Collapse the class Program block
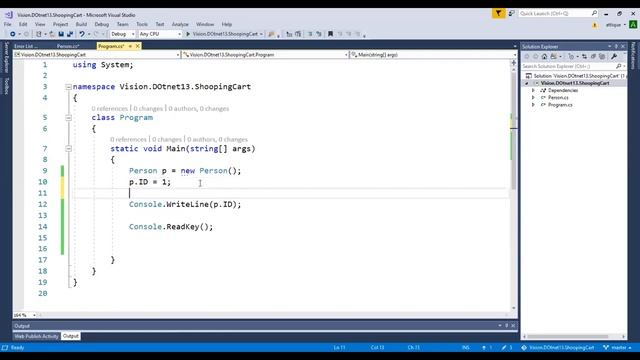The height and width of the screenshot is (360, 640). pyautogui.click(x=69, y=118)
